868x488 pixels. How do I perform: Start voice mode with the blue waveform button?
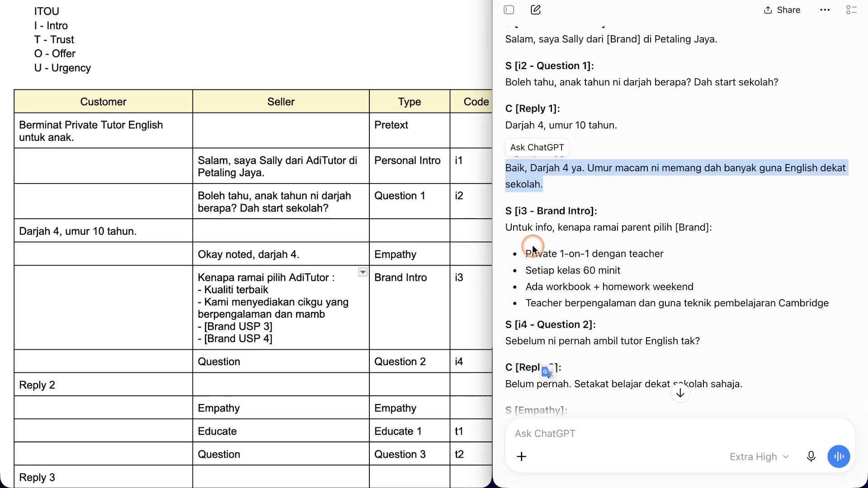pos(839,457)
